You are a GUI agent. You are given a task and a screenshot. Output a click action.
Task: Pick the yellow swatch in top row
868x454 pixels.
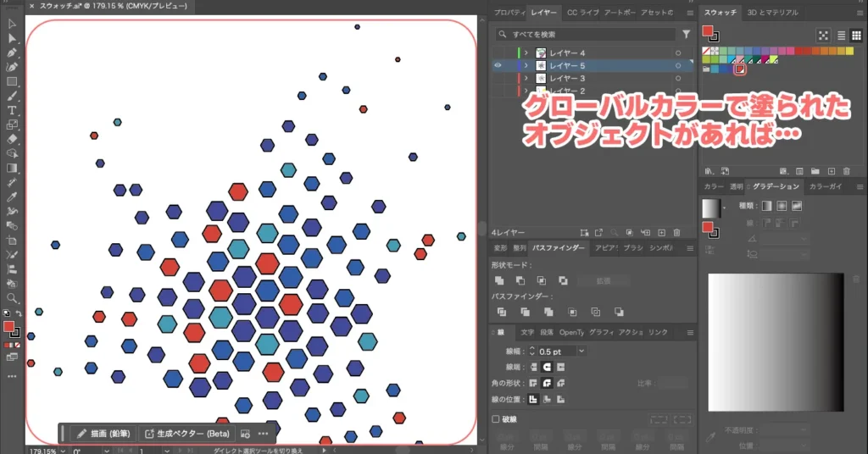[x=849, y=51]
